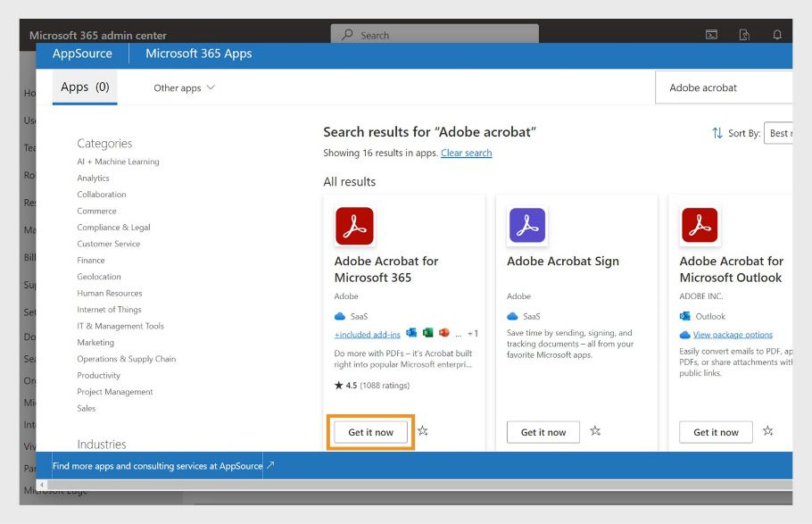Open the Microsoft 365 Apps menu item
Viewport: 812px width, 524px height.
[x=198, y=54]
